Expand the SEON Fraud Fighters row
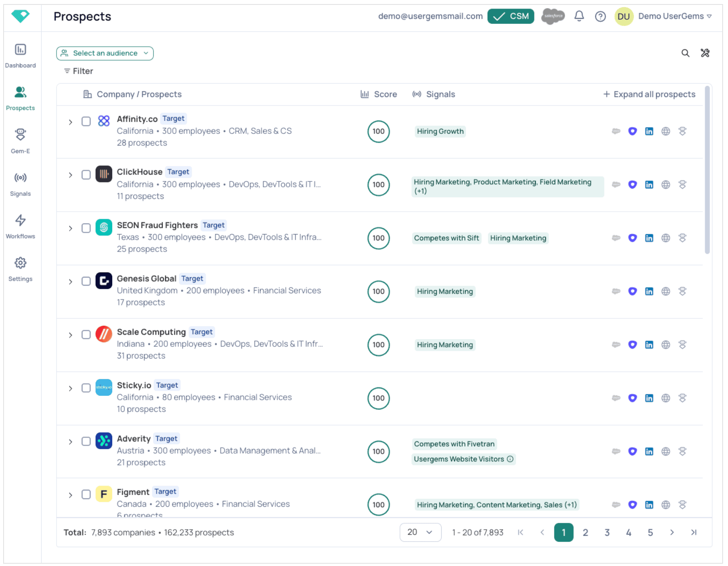Viewport: 728px width, 566px height. pyautogui.click(x=70, y=229)
